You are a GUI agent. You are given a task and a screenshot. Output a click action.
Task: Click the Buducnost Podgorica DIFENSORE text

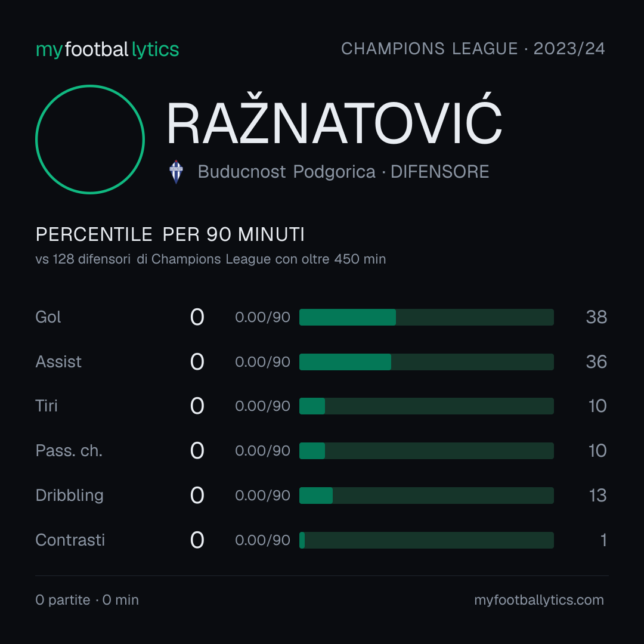343,172
